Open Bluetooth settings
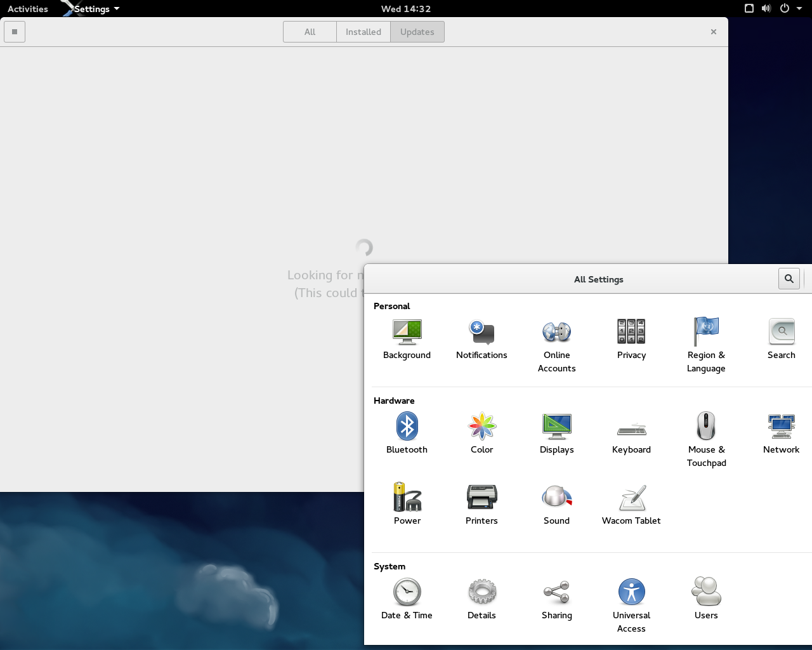The width and height of the screenshot is (812, 650). [407, 434]
